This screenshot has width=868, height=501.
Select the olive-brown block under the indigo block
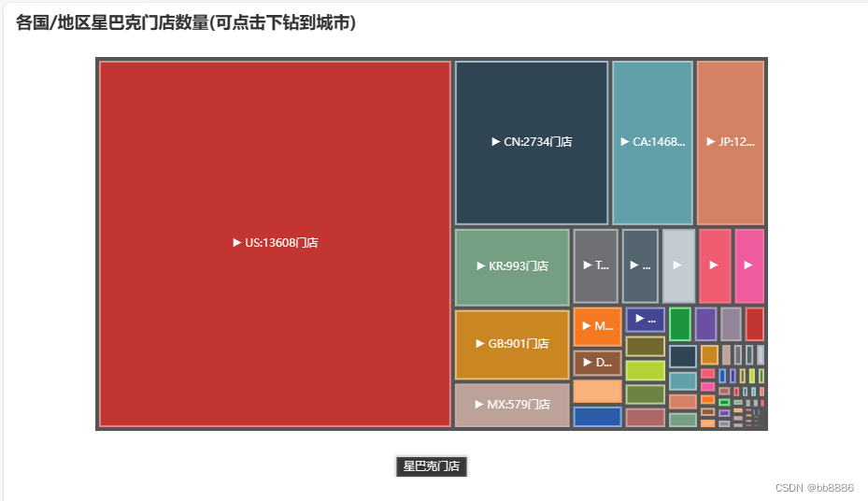(x=646, y=346)
